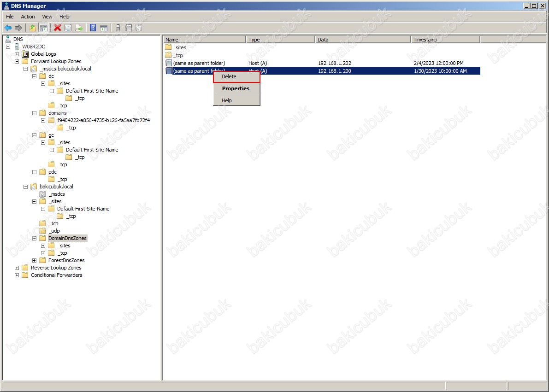The image size is (549, 392).
Task: Sort records by the Timestamp column header
Action: click(x=445, y=40)
